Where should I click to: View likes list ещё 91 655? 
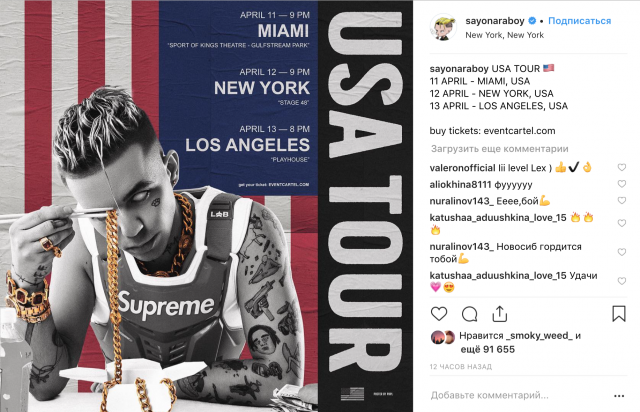488,350
